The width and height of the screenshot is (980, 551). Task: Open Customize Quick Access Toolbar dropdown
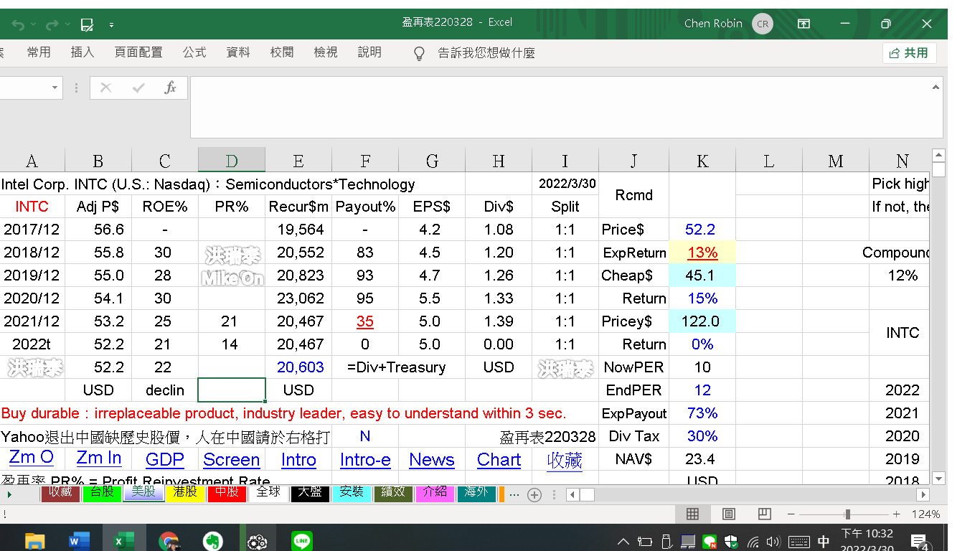tap(112, 25)
